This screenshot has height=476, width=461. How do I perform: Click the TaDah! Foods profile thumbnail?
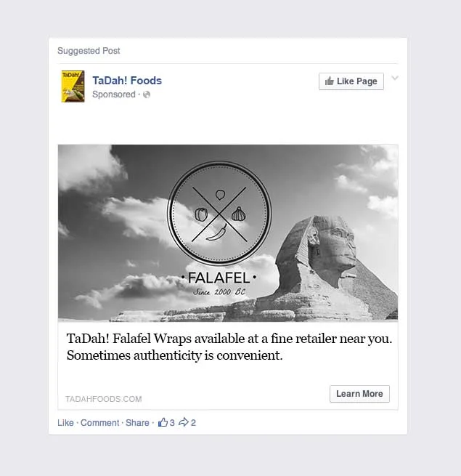click(73, 86)
